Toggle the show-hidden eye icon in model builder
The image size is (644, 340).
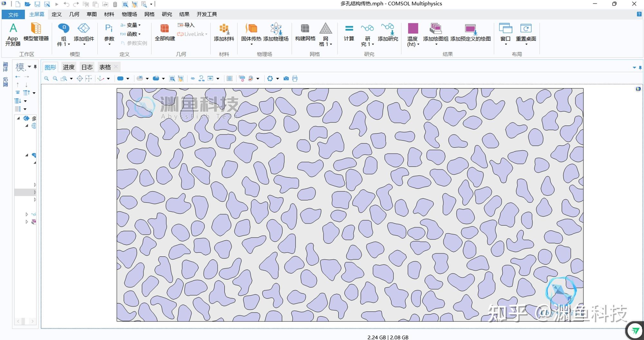point(18,92)
